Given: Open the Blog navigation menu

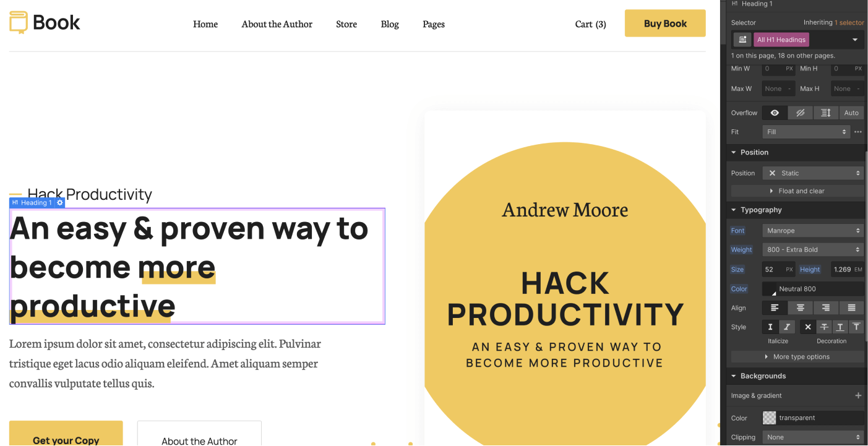Looking at the screenshot, I should (390, 24).
